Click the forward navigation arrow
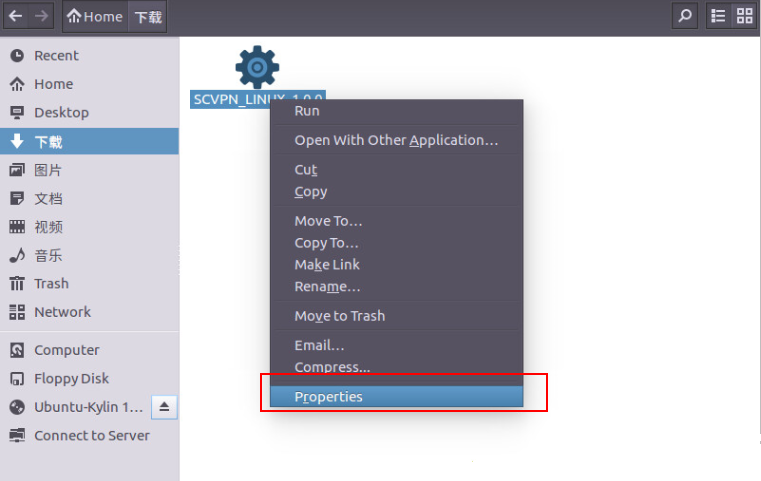This screenshot has width=761, height=481. click(x=41, y=16)
